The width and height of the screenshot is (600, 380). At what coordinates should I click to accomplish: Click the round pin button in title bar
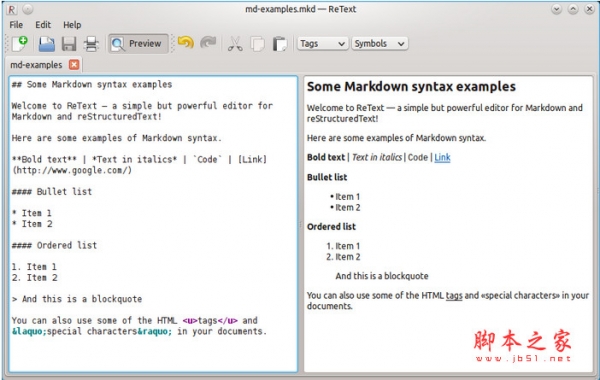28,9
